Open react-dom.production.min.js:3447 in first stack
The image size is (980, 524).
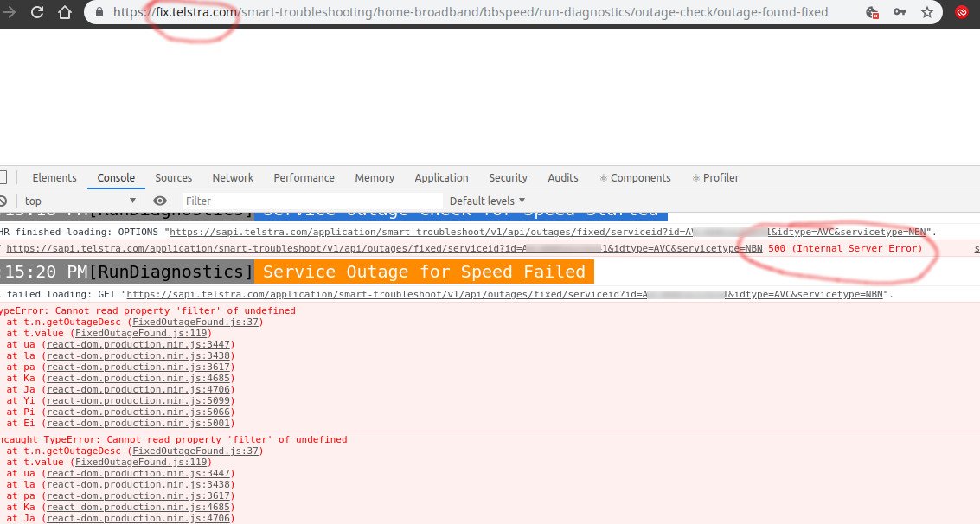(138, 344)
